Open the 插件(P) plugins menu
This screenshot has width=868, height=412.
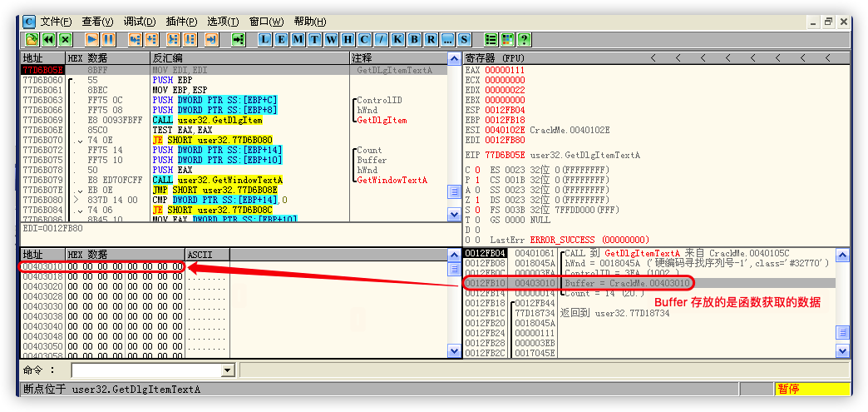[x=180, y=22]
